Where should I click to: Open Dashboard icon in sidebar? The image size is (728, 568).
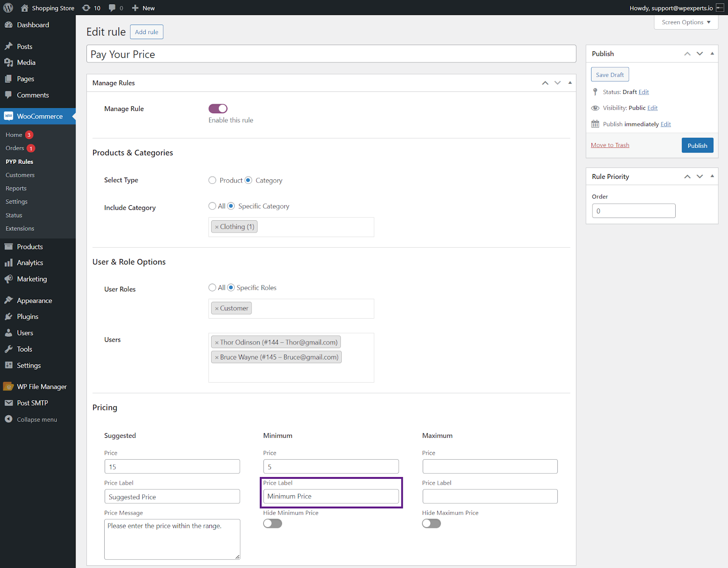[9, 25]
